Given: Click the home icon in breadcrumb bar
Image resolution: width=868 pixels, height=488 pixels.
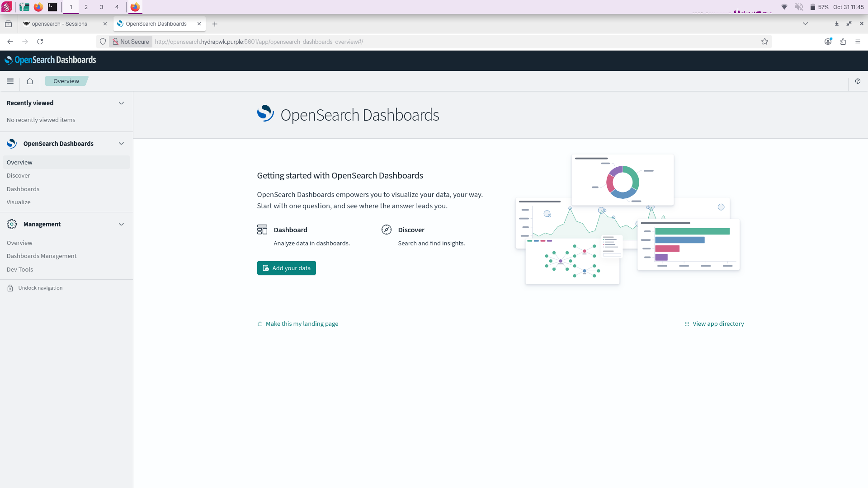Looking at the screenshot, I should tap(30, 81).
